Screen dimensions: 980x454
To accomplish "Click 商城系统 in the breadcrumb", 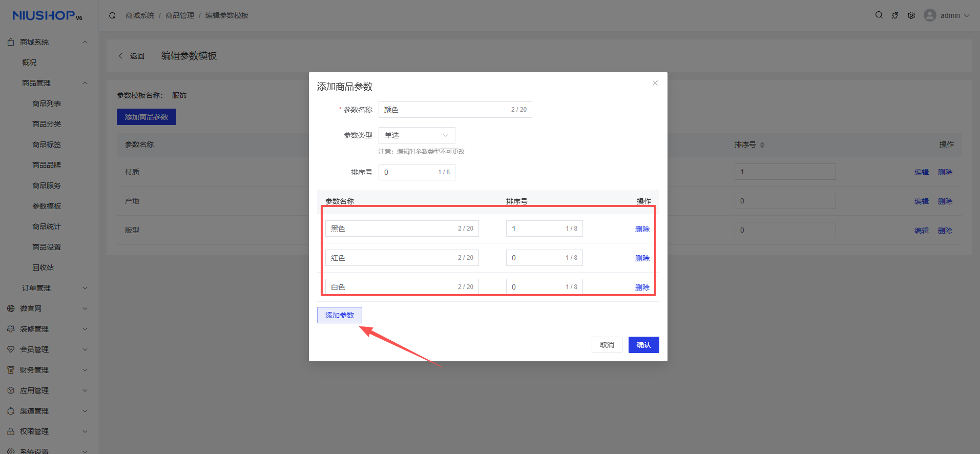I will click(140, 15).
